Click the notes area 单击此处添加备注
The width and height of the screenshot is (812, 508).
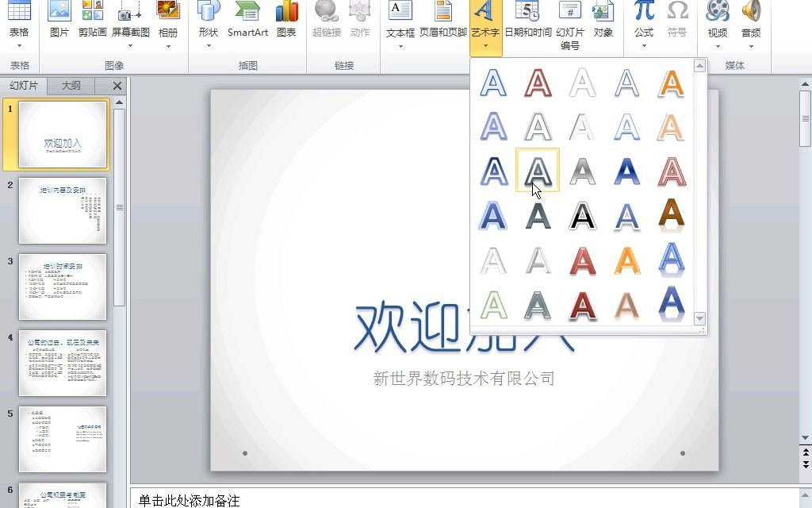pos(317,499)
